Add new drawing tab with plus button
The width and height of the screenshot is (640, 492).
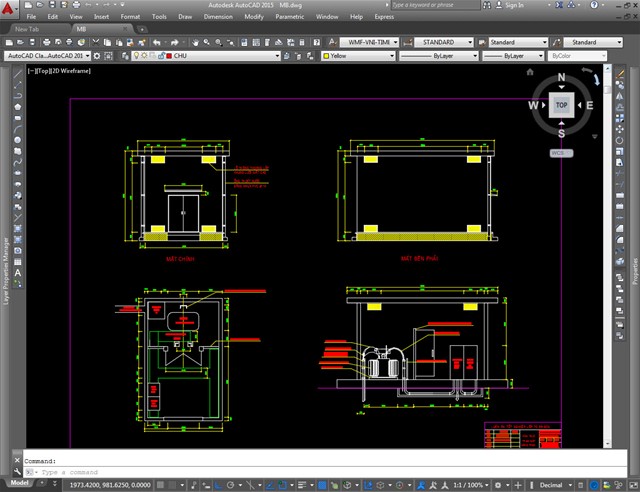coord(142,29)
